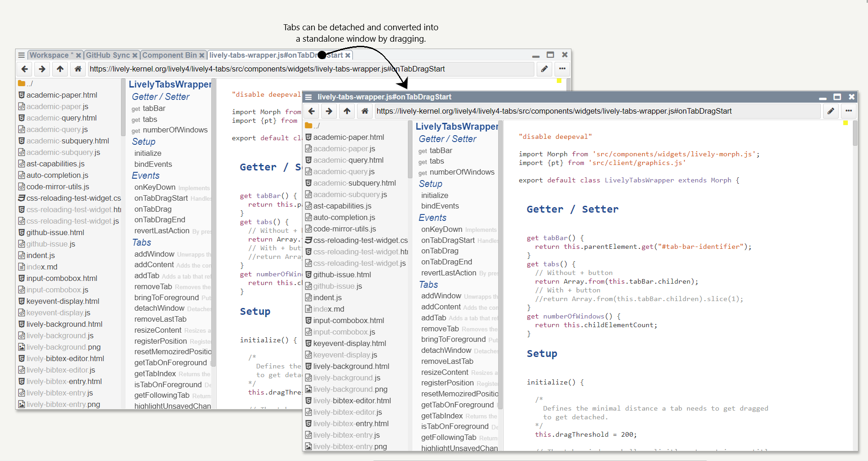
Task: Click the yellow square marker in the detached window editor
Action: click(846, 123)
